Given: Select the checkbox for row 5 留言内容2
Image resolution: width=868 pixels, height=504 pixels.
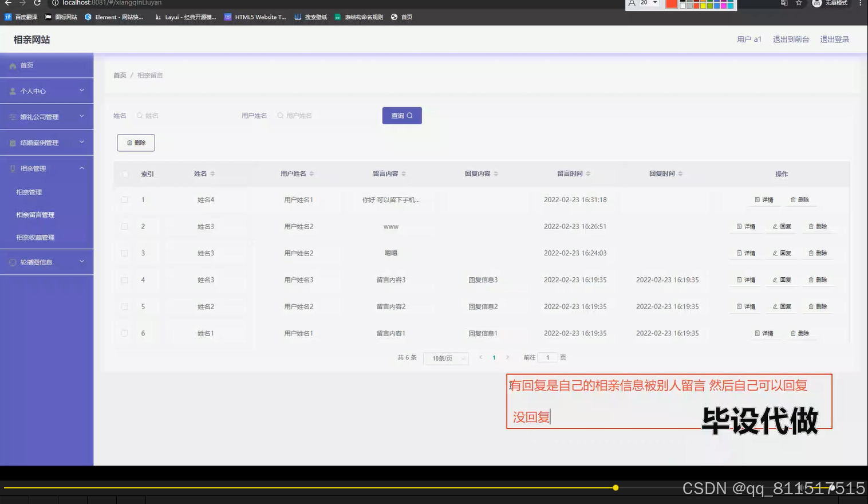Looking at the screenshot, I should click(x=124, y=306).
